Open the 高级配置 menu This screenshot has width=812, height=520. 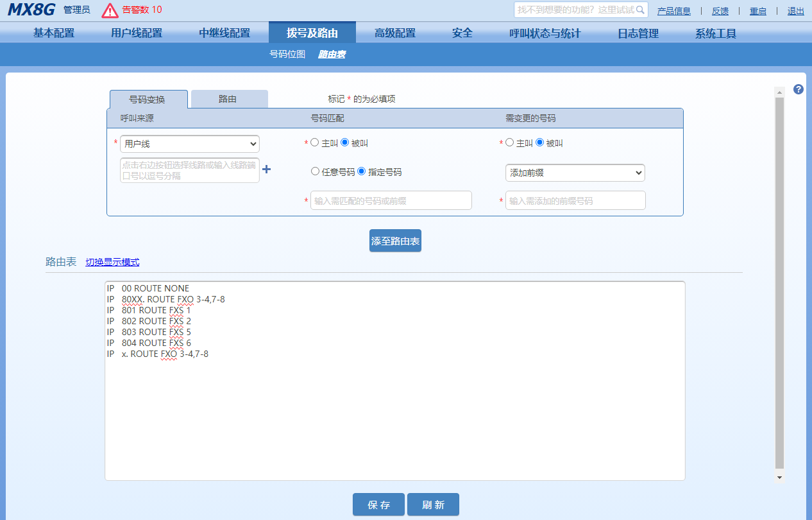[395, 33]
